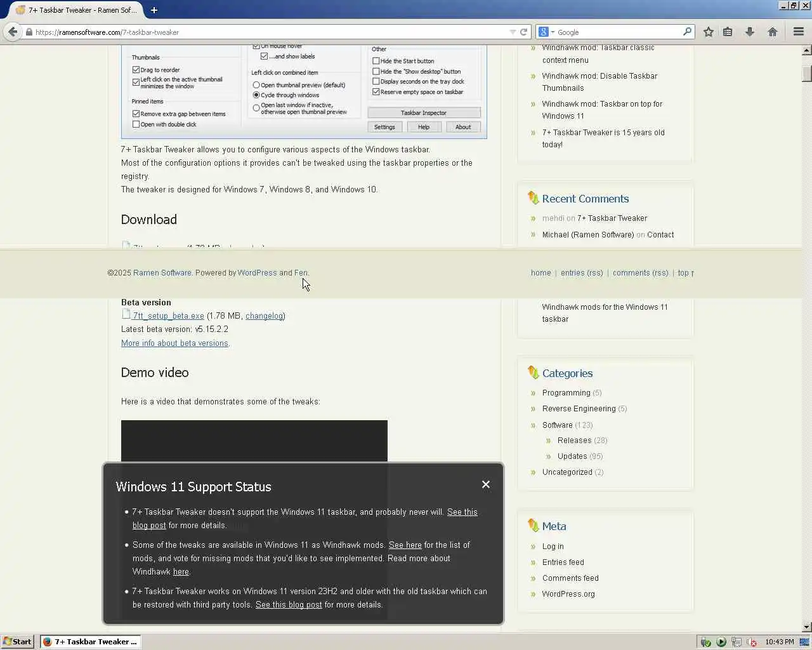Viewport: 812px width, 650px height.
Task: Open the 'comments (rss)' footer link
Action: [x=641, y=272]
